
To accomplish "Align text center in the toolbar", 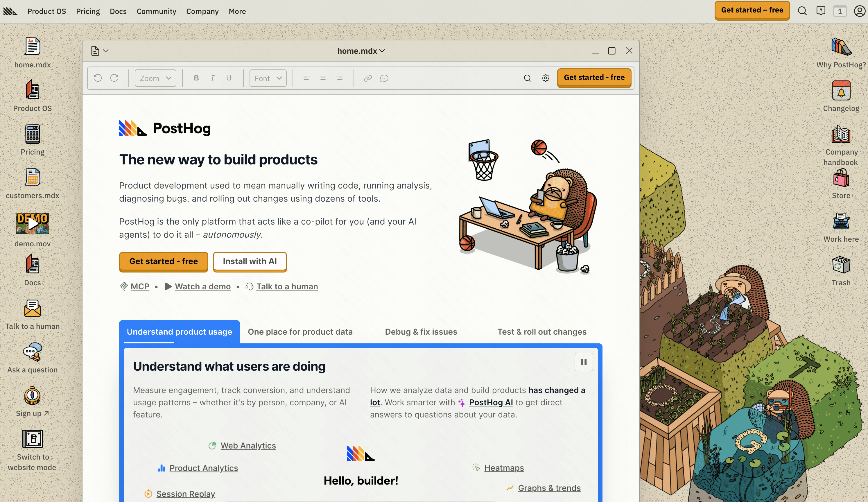I will (323, 78).
